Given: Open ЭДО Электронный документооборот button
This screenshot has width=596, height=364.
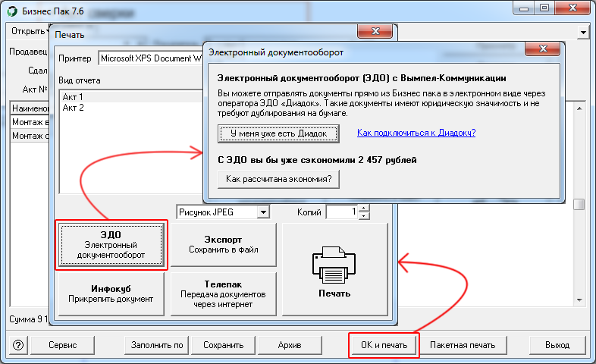Looking at the screenshot, I should (x=111, y=245).
